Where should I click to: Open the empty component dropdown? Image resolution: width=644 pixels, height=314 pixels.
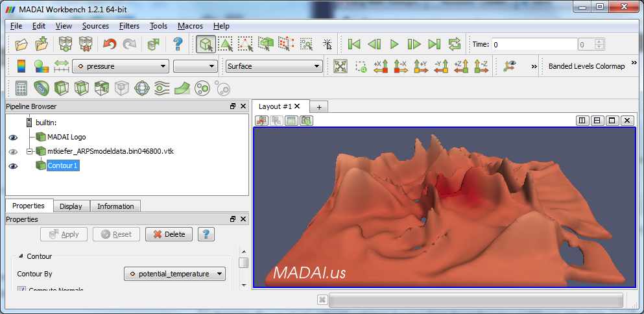195,66
